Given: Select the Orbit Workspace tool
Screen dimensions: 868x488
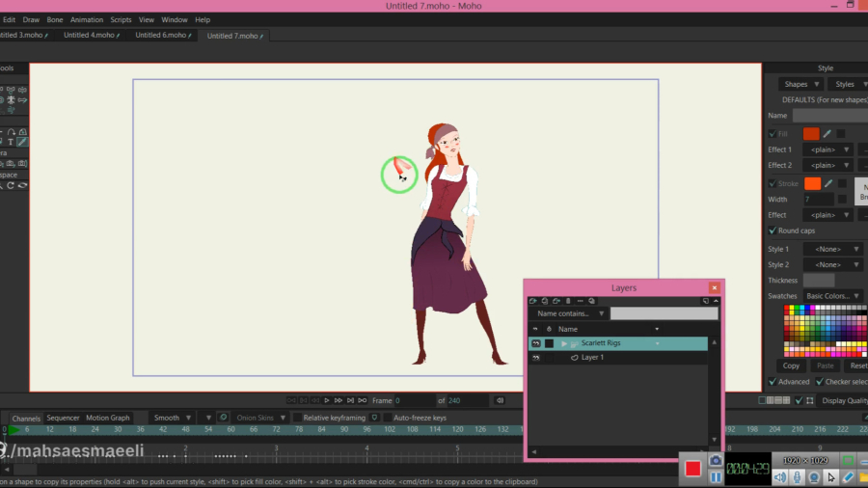Looking at the screenshot, I should (22, 185).
